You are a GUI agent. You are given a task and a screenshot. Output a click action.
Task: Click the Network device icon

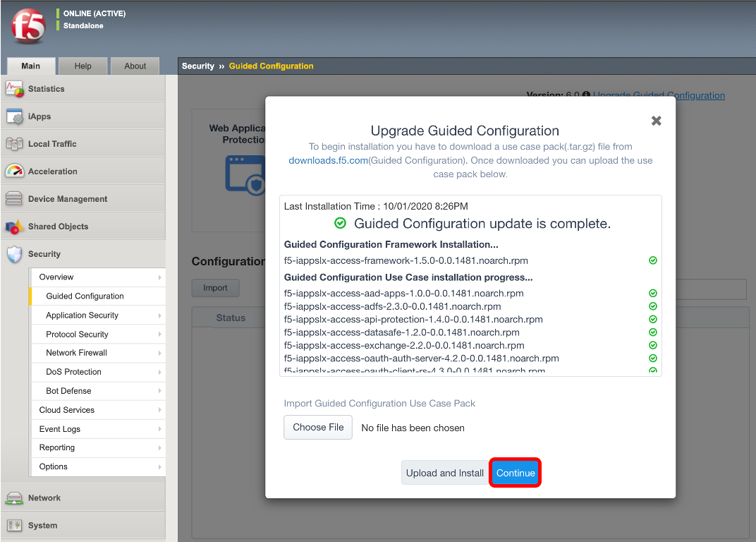pos(14,498)
